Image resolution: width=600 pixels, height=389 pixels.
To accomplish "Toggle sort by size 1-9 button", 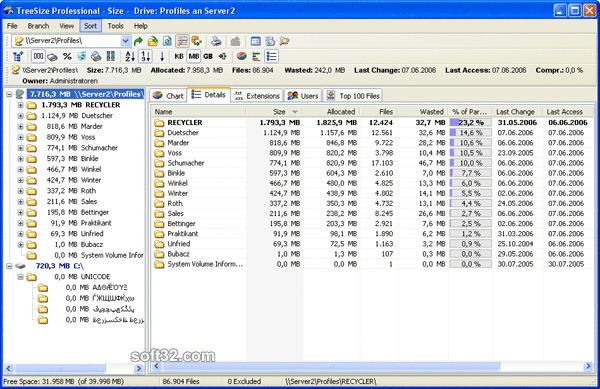I will pos(146,57).
